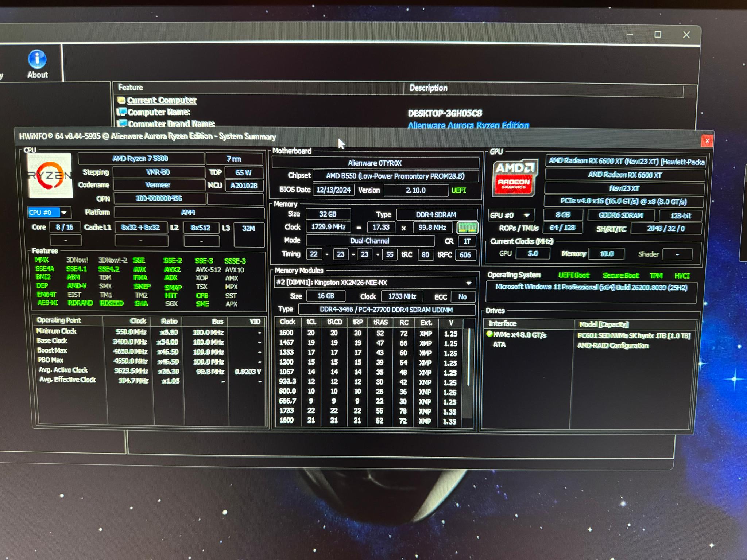747x560 pixels.
Task: Click the Dual-Channel mode field
Action: click(x=370, y=241)
